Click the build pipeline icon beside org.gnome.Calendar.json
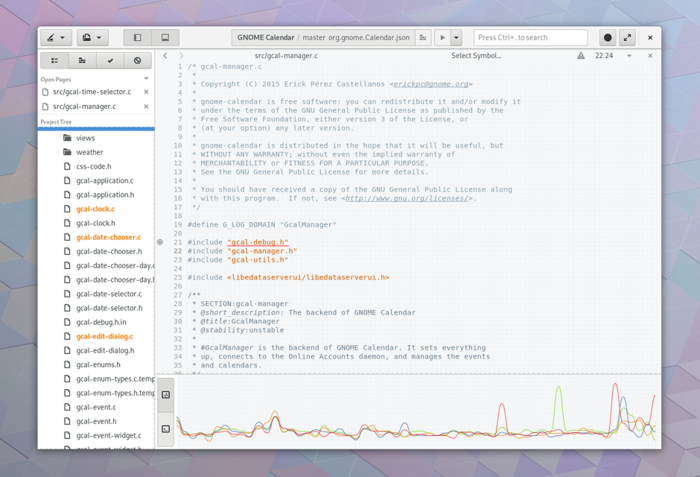 click(423, 38)
